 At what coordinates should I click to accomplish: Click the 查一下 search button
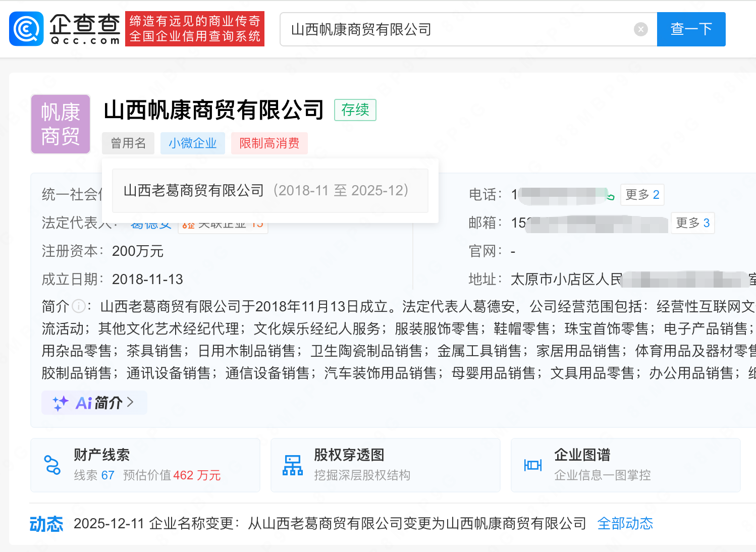coord(691,29)
